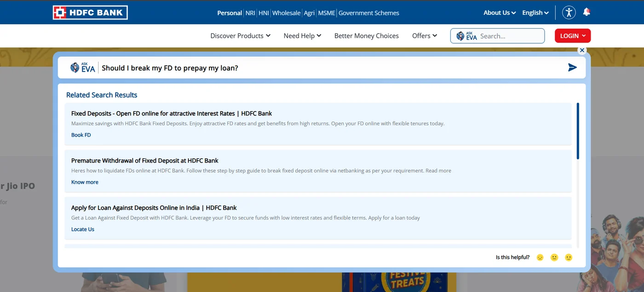
Task: Rate results with the neutral face
Action: pos(554,257)
